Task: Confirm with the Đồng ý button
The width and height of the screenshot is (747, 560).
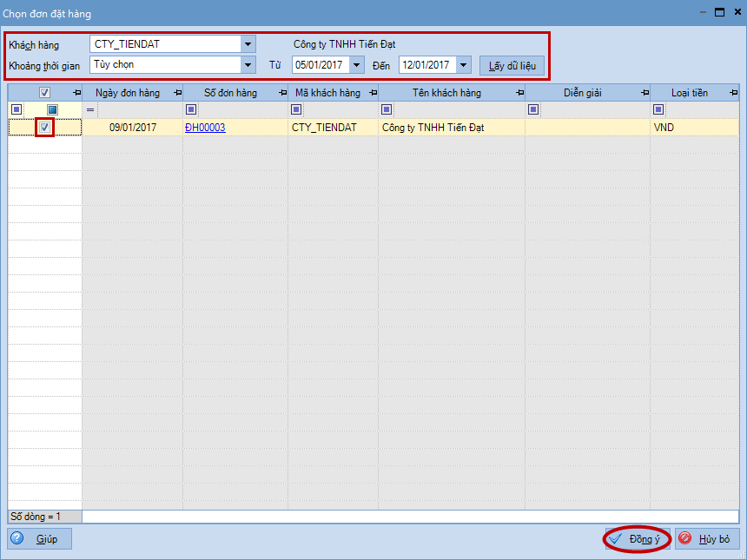Action: pyautogui.click(x=637, y=539)
